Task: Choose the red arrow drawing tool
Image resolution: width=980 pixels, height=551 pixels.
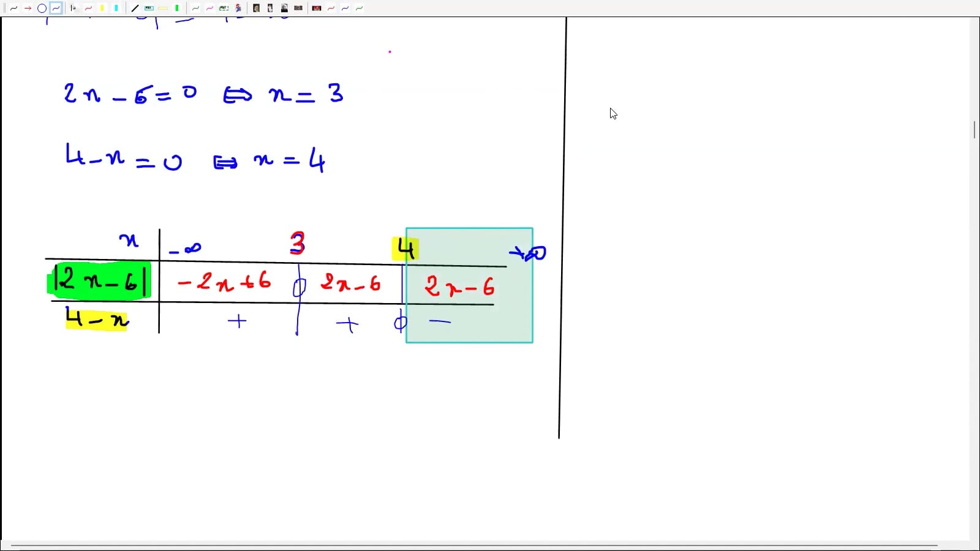Action: [x=28, y=8]
